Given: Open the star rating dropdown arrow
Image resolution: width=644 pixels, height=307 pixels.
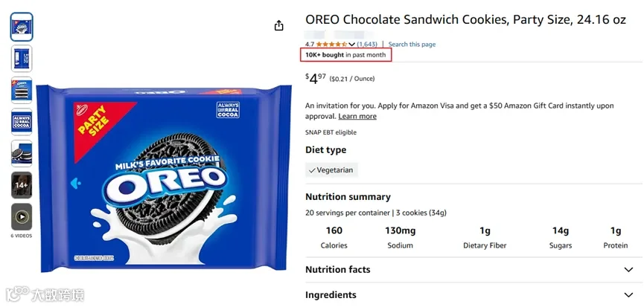Looking at the screenshot, I should coord(351,45).
